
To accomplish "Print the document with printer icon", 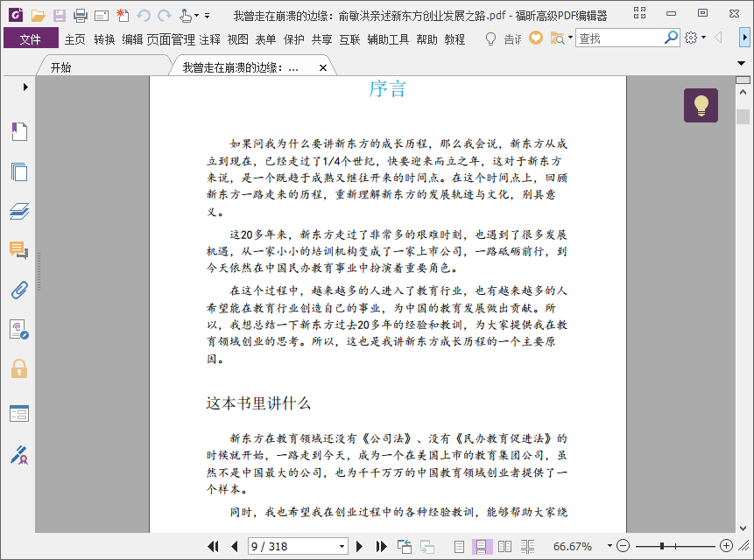I will click(81, 16).
